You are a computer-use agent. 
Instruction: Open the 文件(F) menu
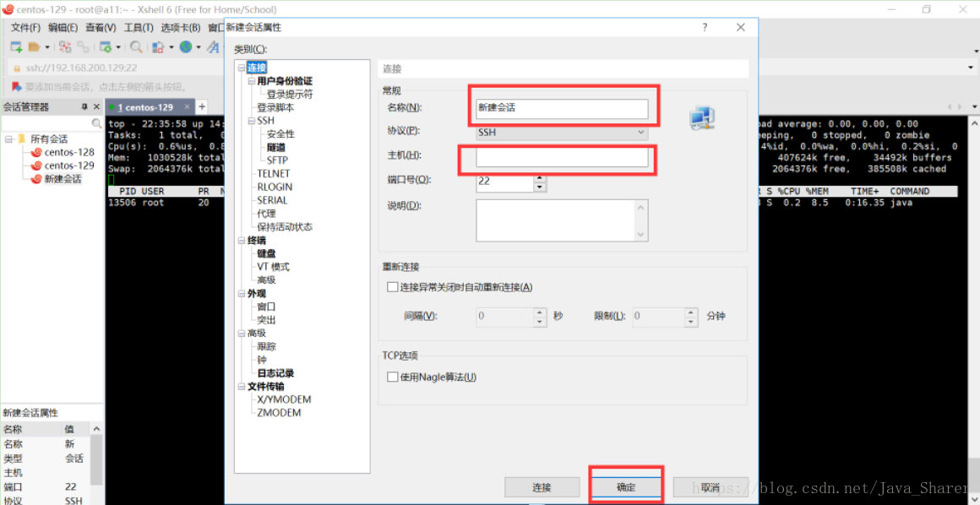tap(25, 28)
